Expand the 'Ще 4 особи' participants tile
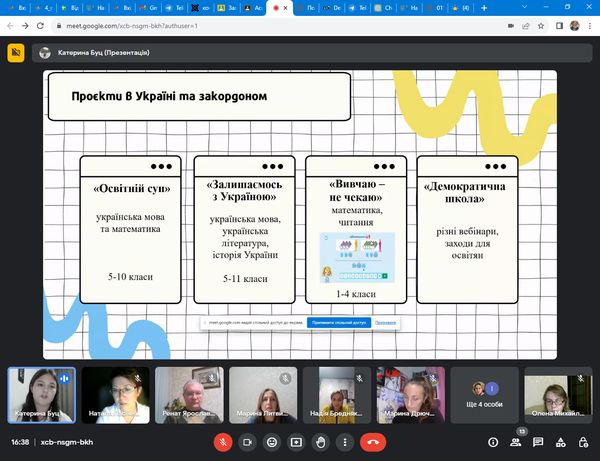600x461 pixels. pos(484,395)
